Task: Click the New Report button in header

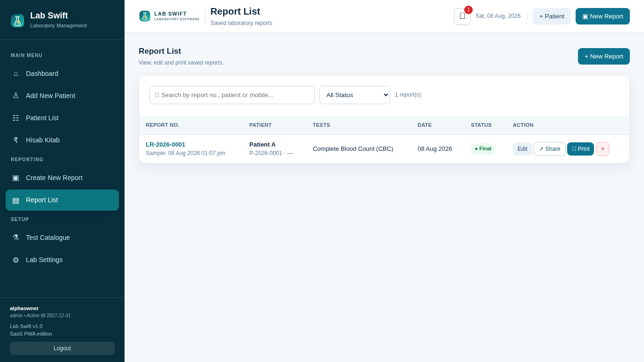Action: pos(602,16)
